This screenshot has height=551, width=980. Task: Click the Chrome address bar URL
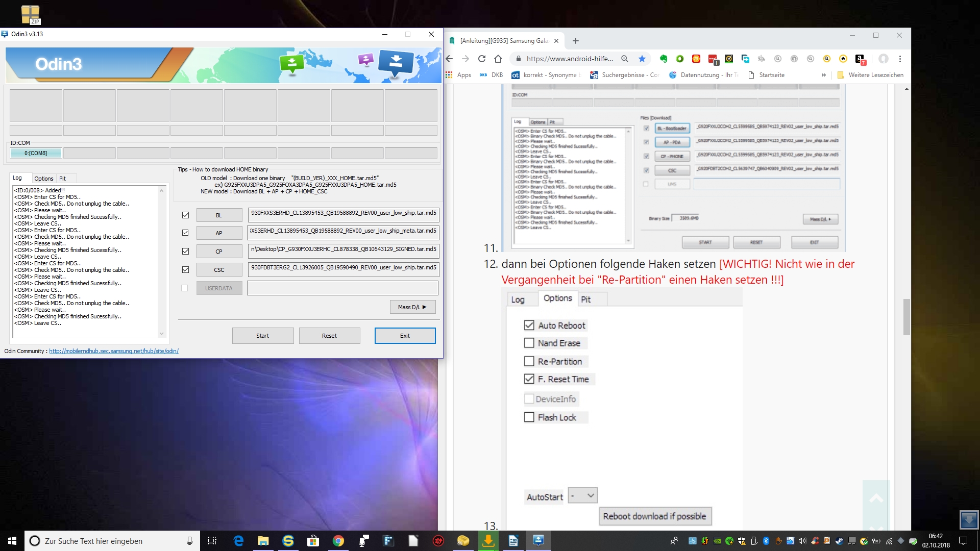(x=570, y=59)
